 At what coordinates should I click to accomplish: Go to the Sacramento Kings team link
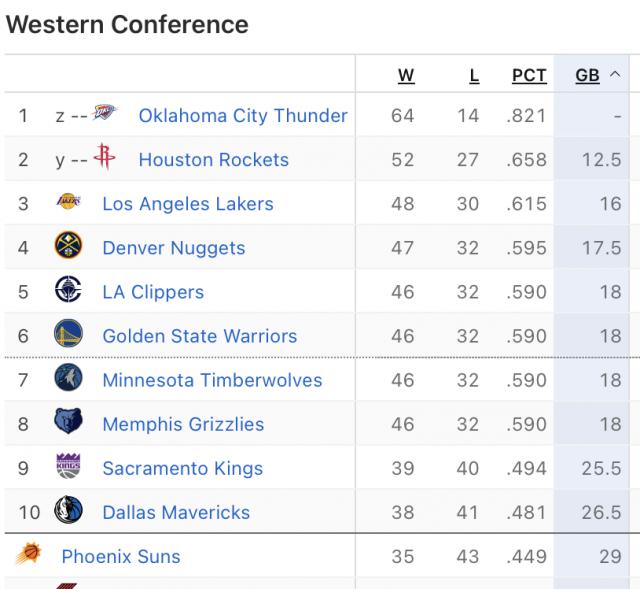tap(182, 468)
